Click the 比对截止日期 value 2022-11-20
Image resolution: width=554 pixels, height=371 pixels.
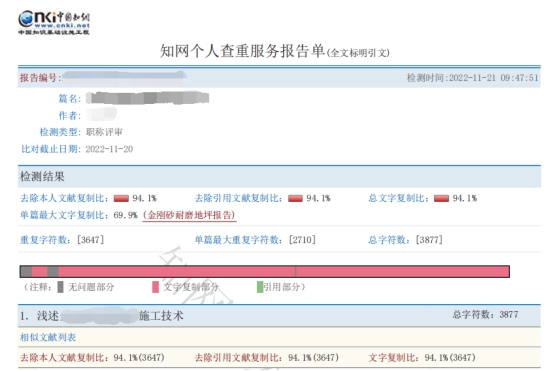(x=109, y=149)
